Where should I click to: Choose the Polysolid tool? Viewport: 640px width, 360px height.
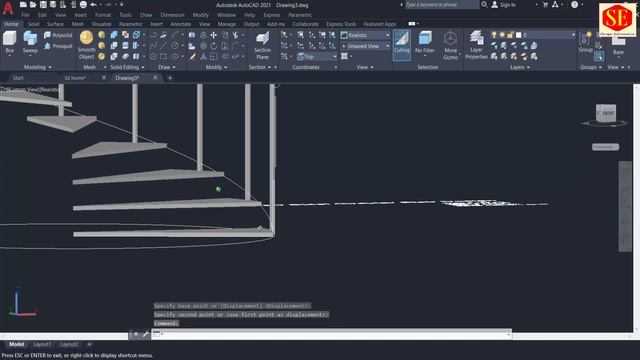(x=58, y=36)
